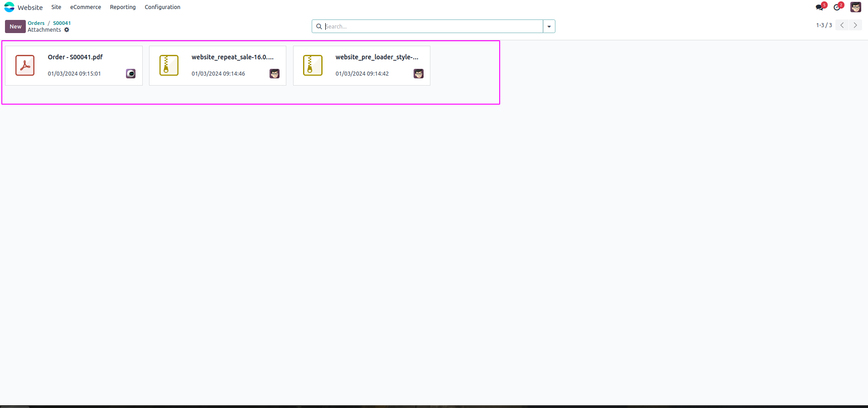868x408 pixels.
Task: Click the PDF icon of Order - S00041.pdf
Action: pos(25,65)
